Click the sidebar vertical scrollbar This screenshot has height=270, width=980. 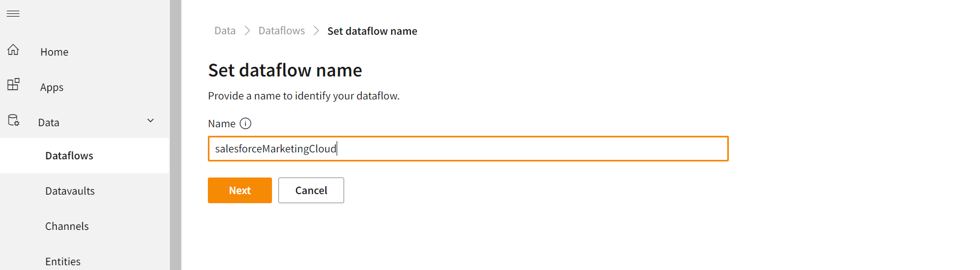(175, 134)
